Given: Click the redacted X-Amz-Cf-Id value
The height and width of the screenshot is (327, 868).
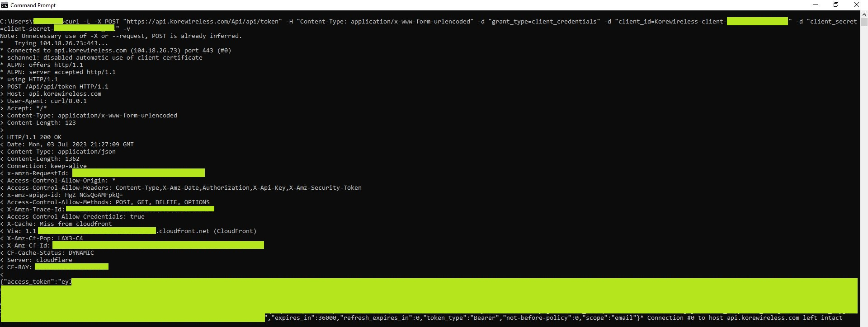Looking at the screenshot, I should coord(158,245).
